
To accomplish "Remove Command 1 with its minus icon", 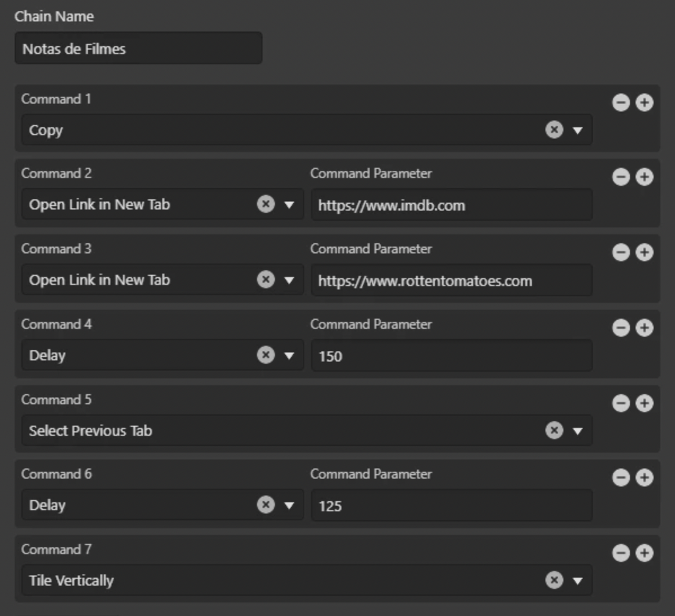I will tap(621, 102).
